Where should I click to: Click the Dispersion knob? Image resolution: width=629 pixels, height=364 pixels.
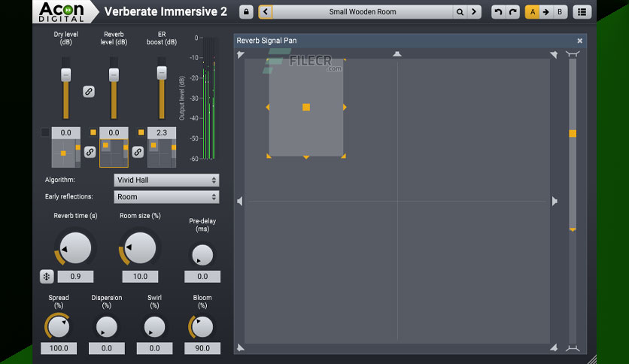tap(106, 326)
